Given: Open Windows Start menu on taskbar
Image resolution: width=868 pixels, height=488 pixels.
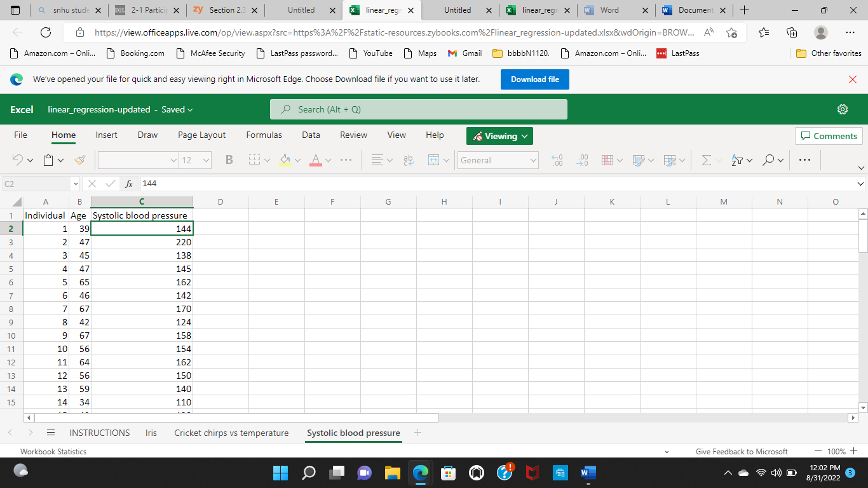Looking at the screenshot, I should [x=280, y=473].
